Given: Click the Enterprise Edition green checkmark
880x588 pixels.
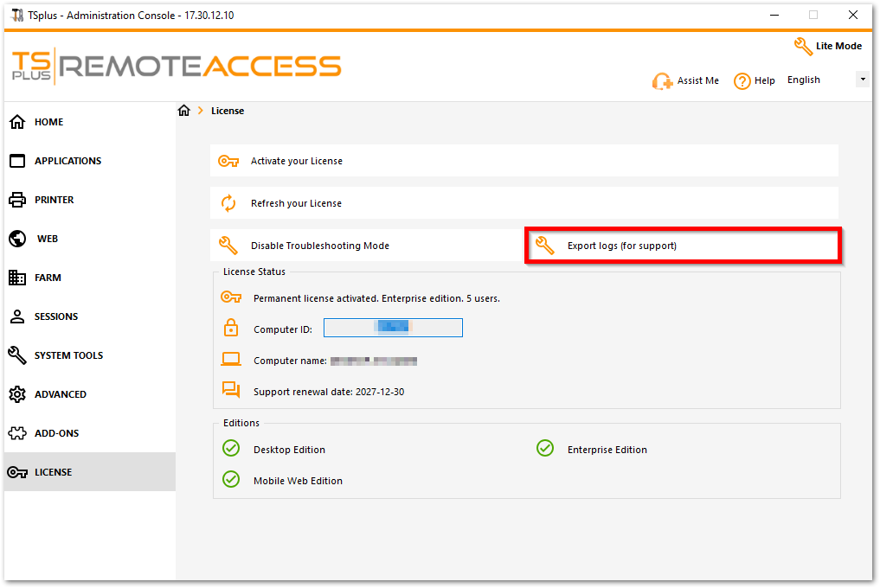Looking at the screenshot, I should pyautogui.click(x=545, y=448).
